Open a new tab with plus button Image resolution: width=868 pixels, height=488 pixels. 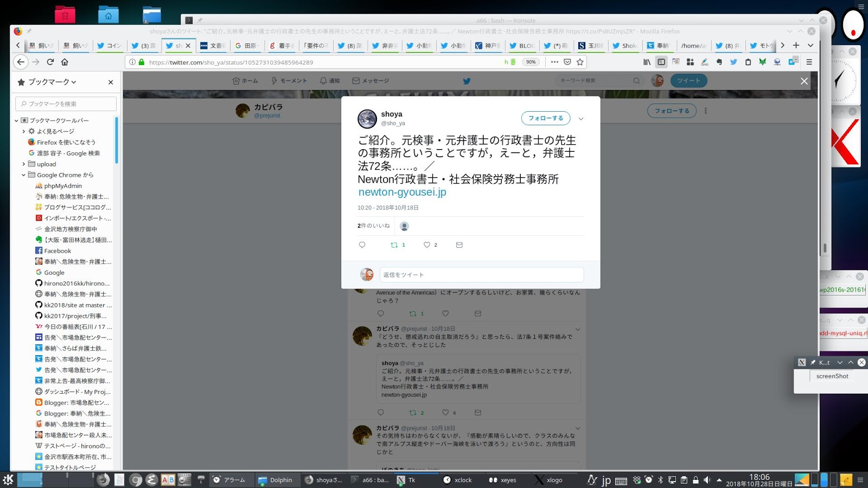coord(796,46)
